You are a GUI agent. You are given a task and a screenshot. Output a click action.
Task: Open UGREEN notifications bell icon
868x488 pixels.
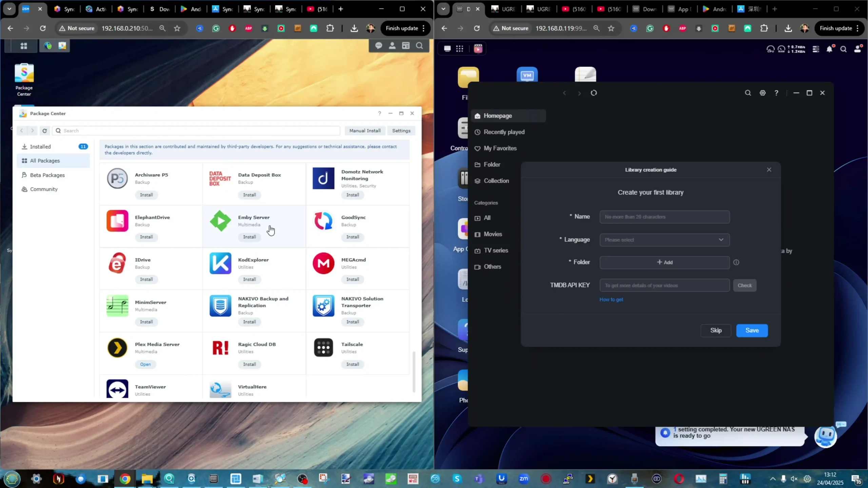click(x=830, y=49)
